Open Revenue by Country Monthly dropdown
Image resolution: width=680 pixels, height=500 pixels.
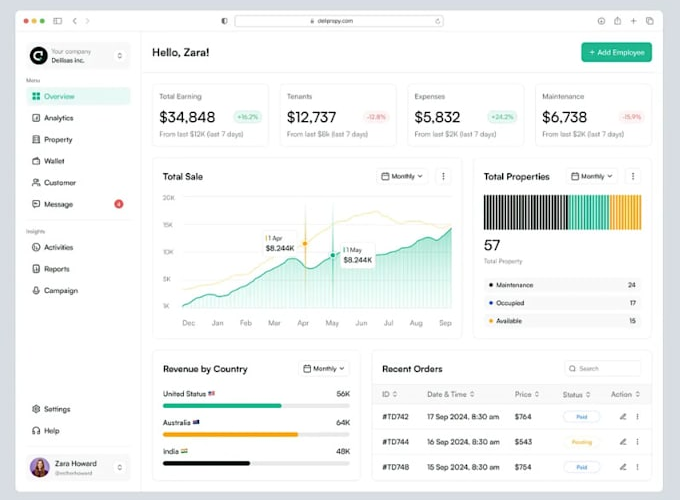pyautogui.click(x=324, y=369)
